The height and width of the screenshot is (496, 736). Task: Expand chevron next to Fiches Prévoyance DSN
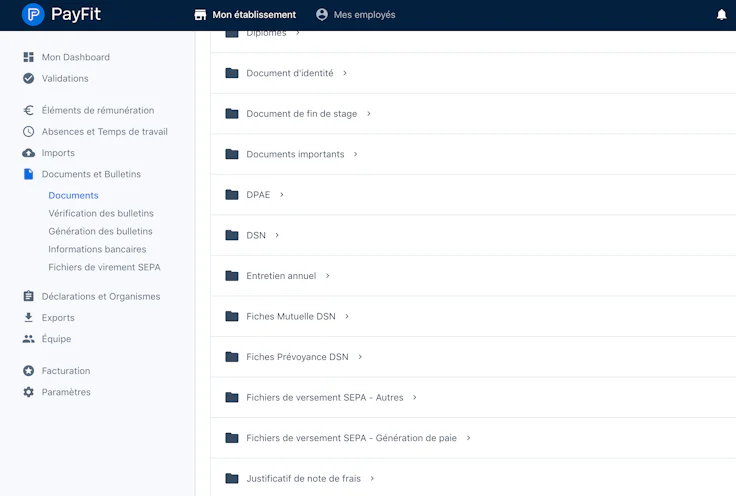[x=360, y=357]
